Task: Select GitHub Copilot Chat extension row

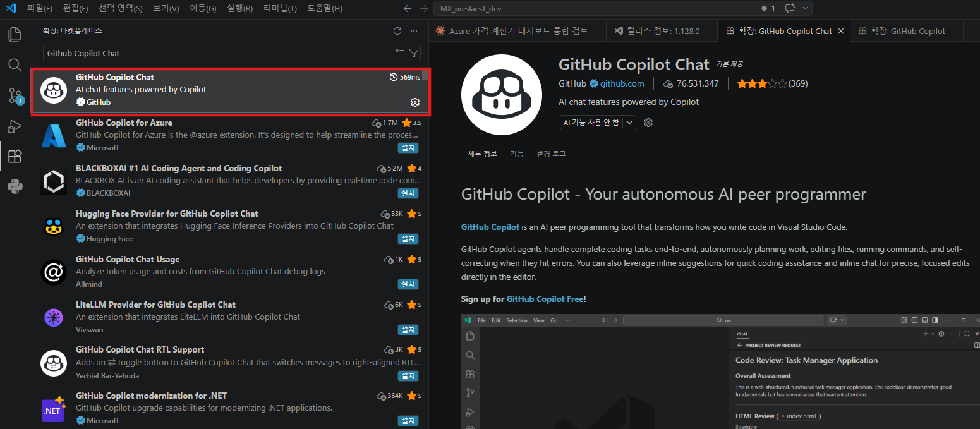Action: (x=230, y=92)
